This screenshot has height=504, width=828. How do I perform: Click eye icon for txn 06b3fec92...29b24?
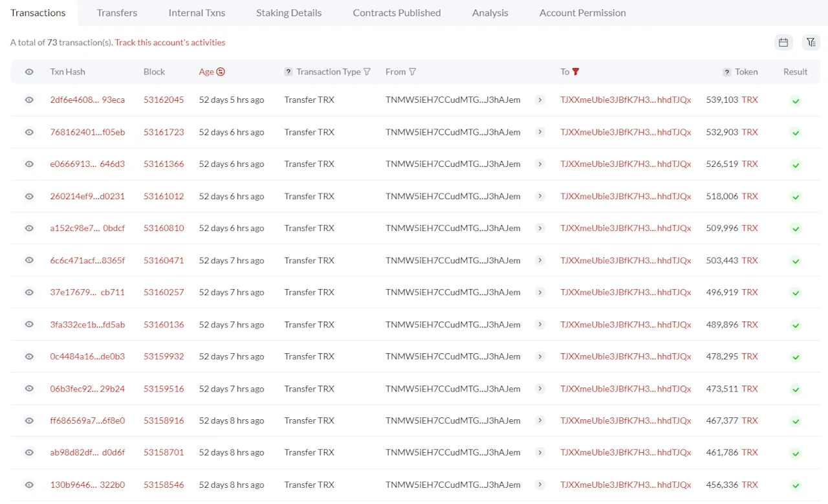tap(29, 388)
